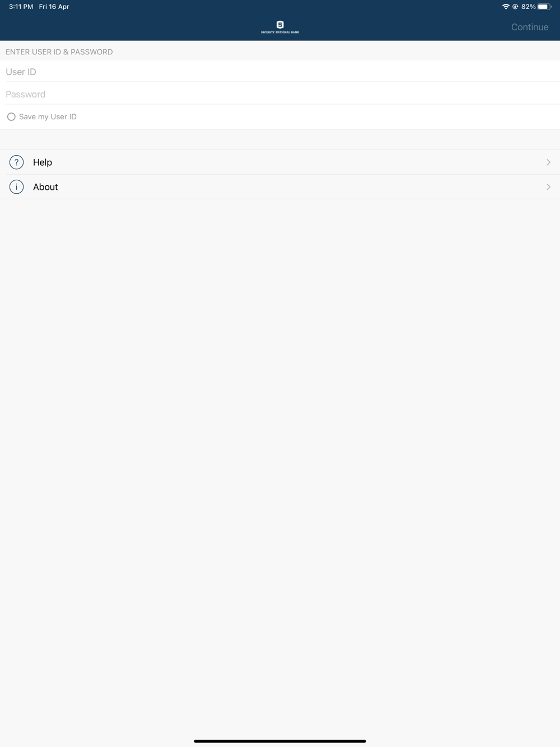Tap the Continue button
560x747 pixels.
pyautogui.click(x=530, y=27)
